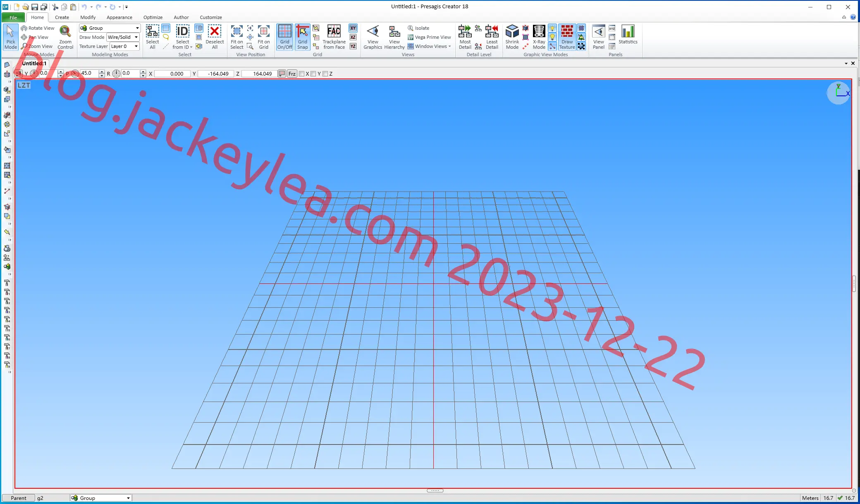Activate Shrink Mode icon
860x504 pixels.
pyautogui.click(x=512, y=37)
